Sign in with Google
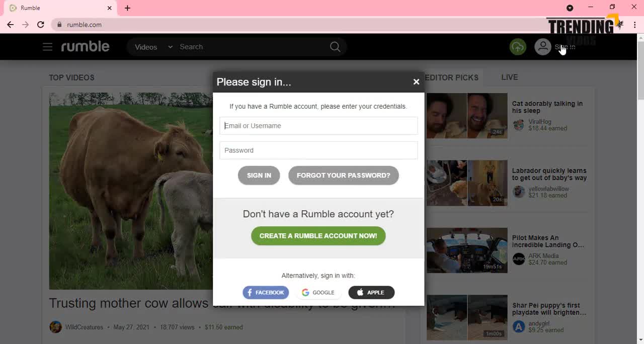Image resolution: width=644 pixels, height=344 pixels. point(318,292)
